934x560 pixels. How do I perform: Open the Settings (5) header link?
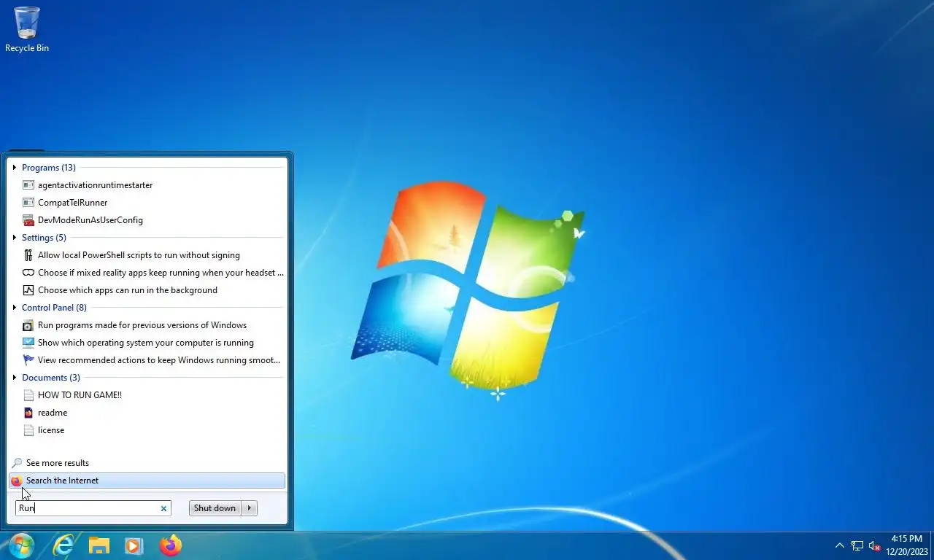(44, 238)
